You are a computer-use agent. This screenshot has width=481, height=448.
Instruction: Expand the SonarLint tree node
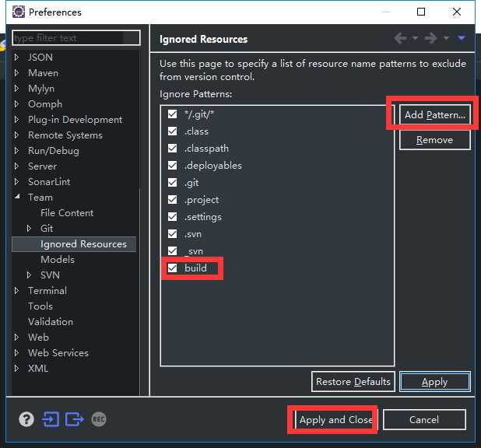click(x=16, y=181)
